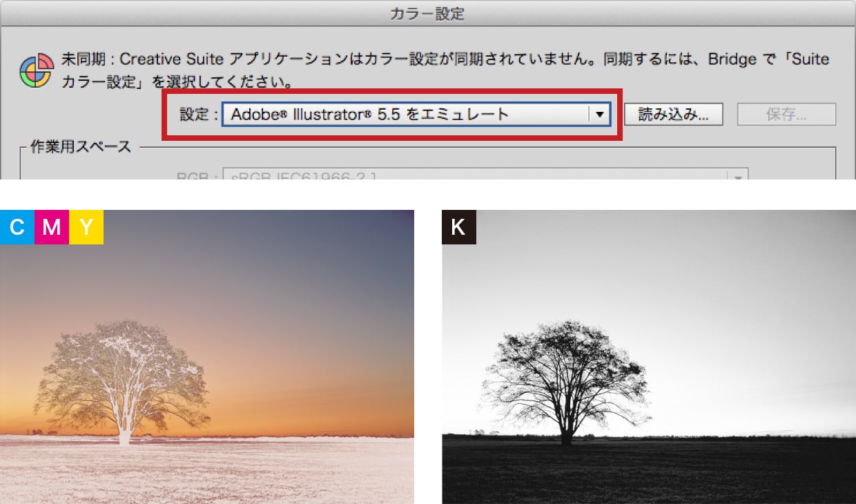This screenshot has width=856, height=504.
Task: Click the 設定 field label
Action: (198, 115)
